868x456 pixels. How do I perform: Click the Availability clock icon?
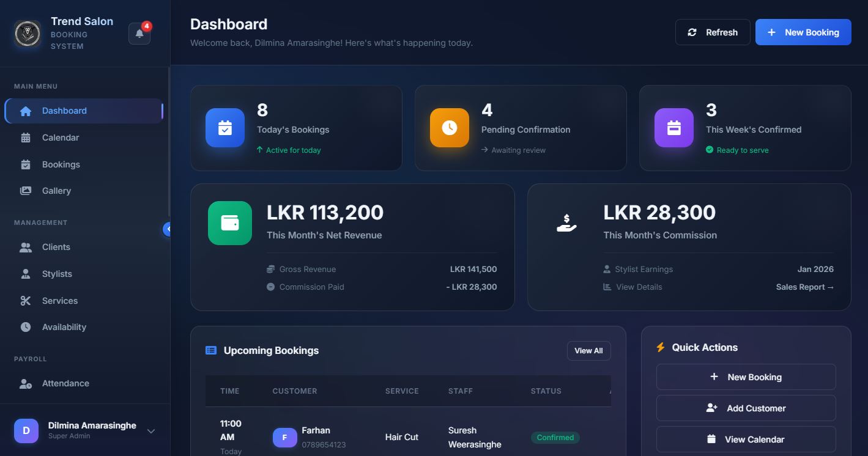(24, 327)
